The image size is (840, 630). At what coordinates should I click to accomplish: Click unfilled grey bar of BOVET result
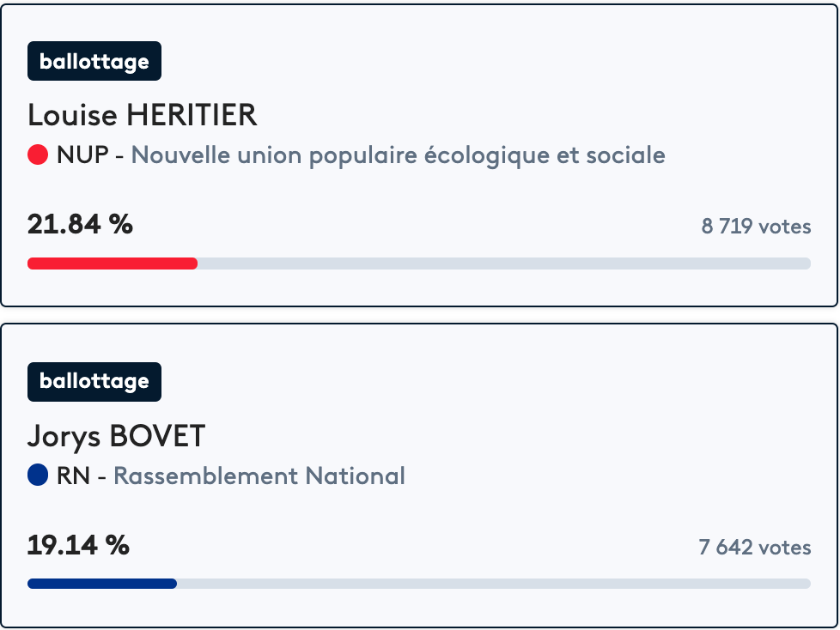[494, 584]
